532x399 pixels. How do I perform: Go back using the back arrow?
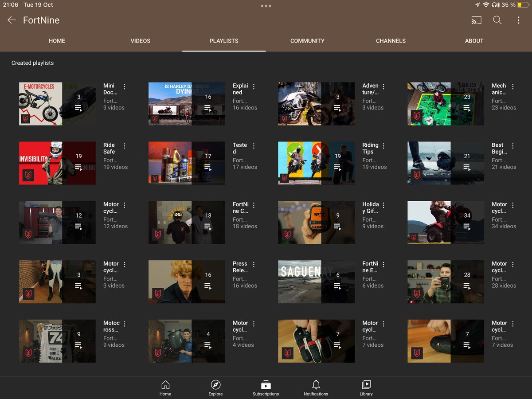coord(12,20)
